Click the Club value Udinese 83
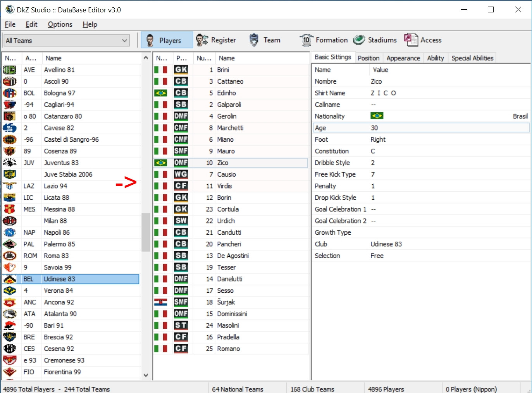Image resolution: width=532 pixels, height=393 pixels. click(x=386, y=244)
